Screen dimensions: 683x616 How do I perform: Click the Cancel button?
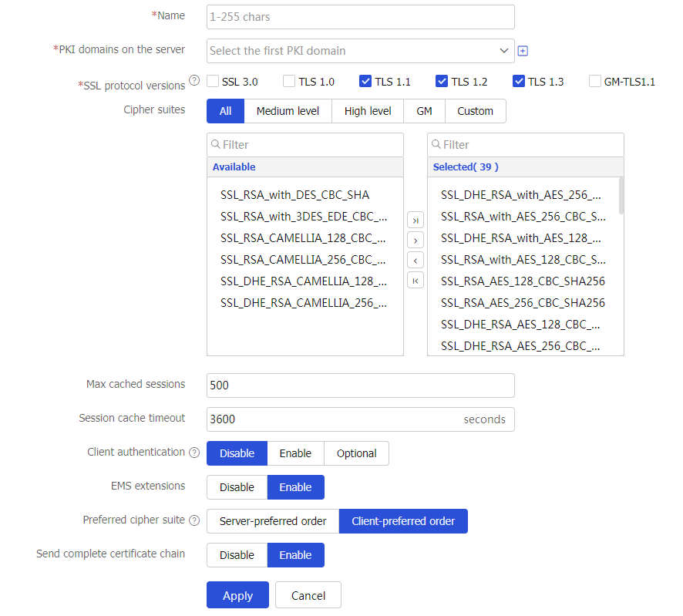click(308, 595)
